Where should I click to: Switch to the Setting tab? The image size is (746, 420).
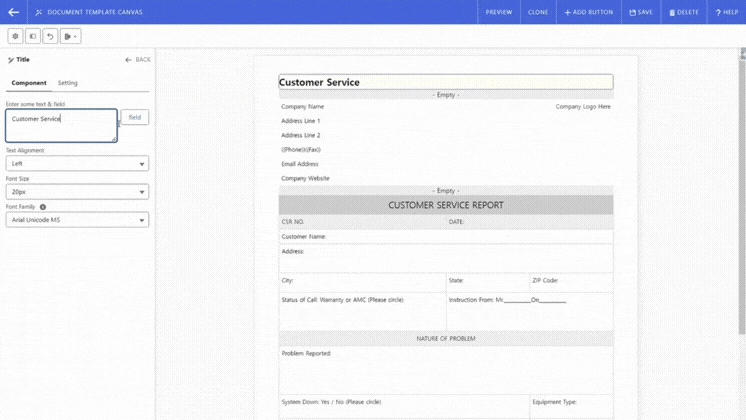tap(67, 83)
